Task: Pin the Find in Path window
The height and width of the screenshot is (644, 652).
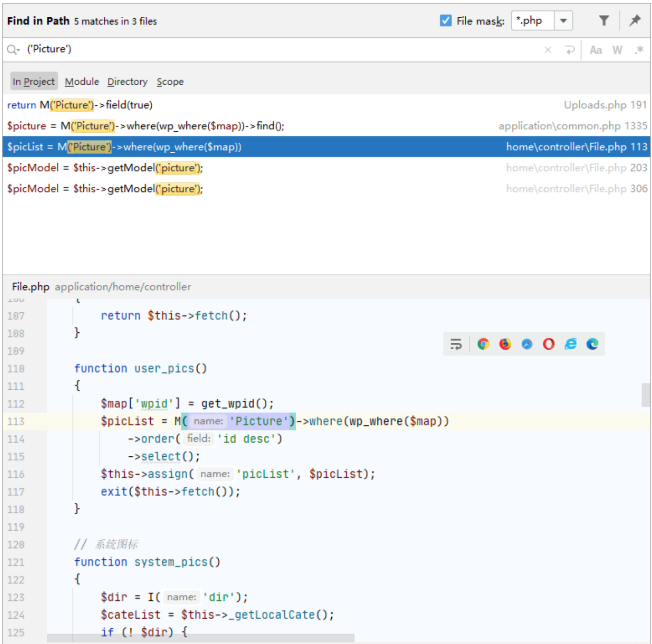Action: (635, 21)
